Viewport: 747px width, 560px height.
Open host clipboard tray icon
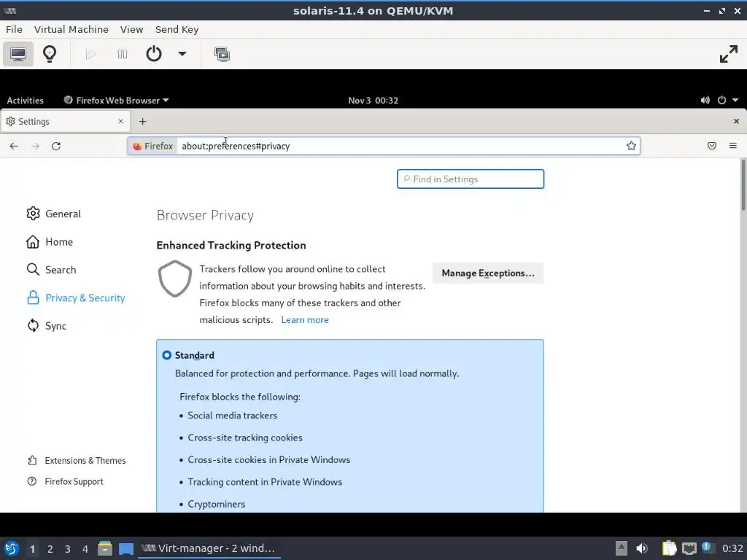pos(670,548)
